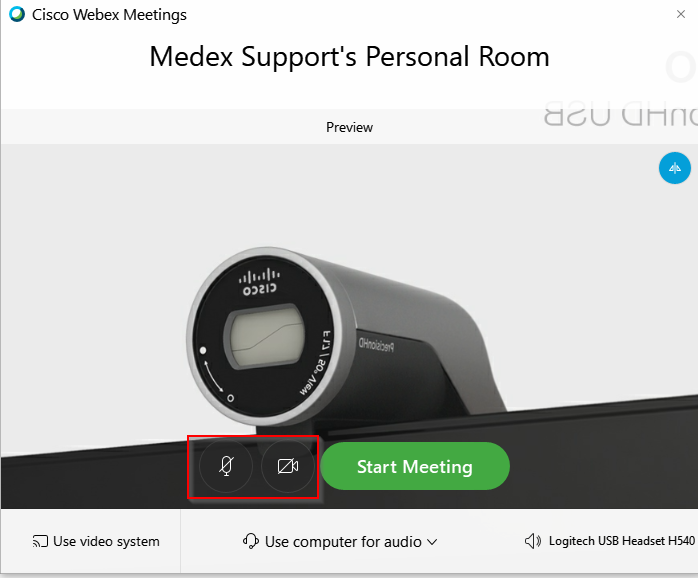Viewport: 698px width, 578px height.
Task: Click the headset icon for computer audio
Action: [251, 541]
